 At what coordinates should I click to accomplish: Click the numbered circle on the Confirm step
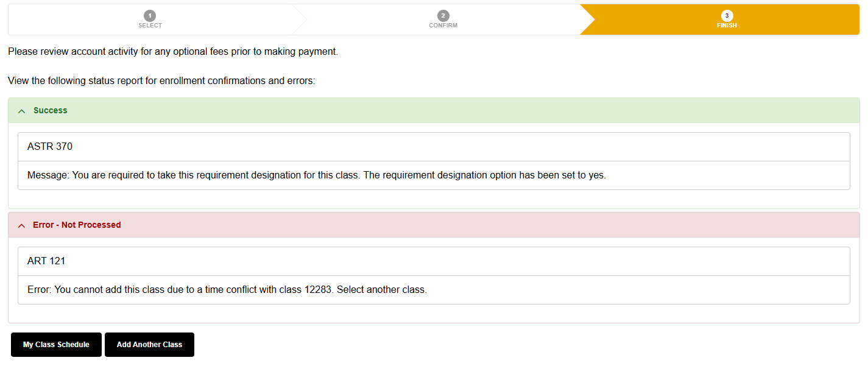tap(443, 16)
